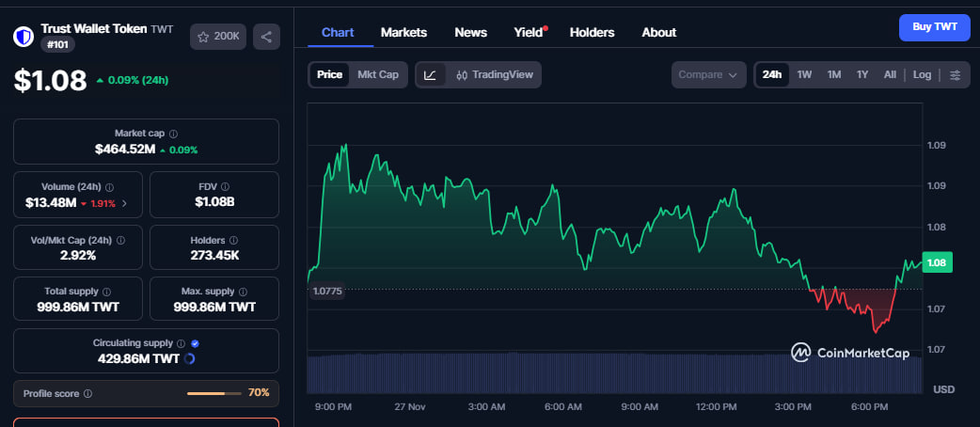
Task: Click the Trust Wallet Token logo
Action: (x=24, y=37)
